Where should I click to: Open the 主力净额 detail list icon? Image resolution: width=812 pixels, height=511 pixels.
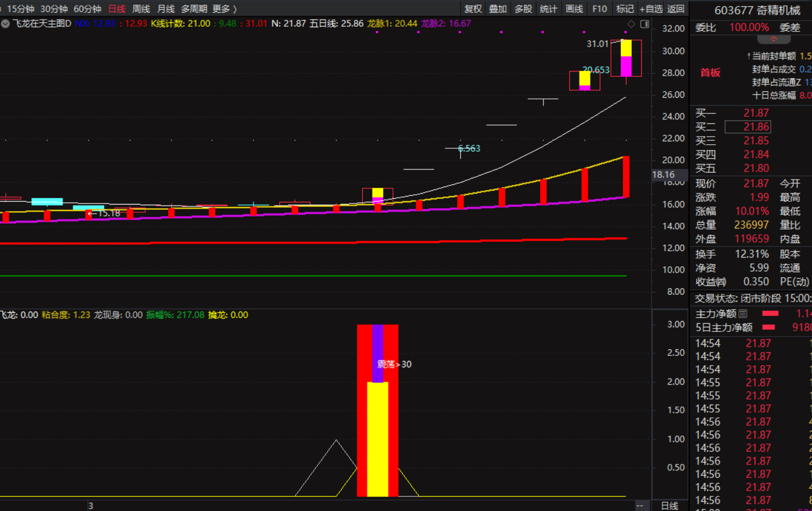point(743,314)
